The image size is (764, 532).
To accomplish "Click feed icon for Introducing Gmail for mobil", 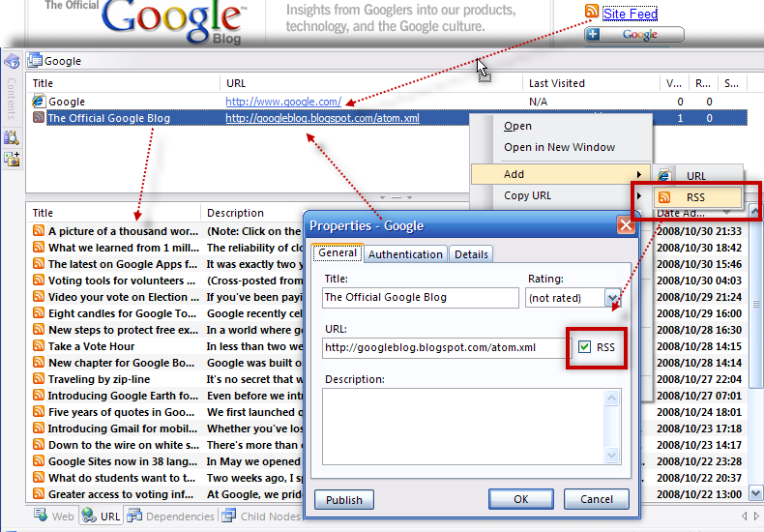I will (39, 428).
